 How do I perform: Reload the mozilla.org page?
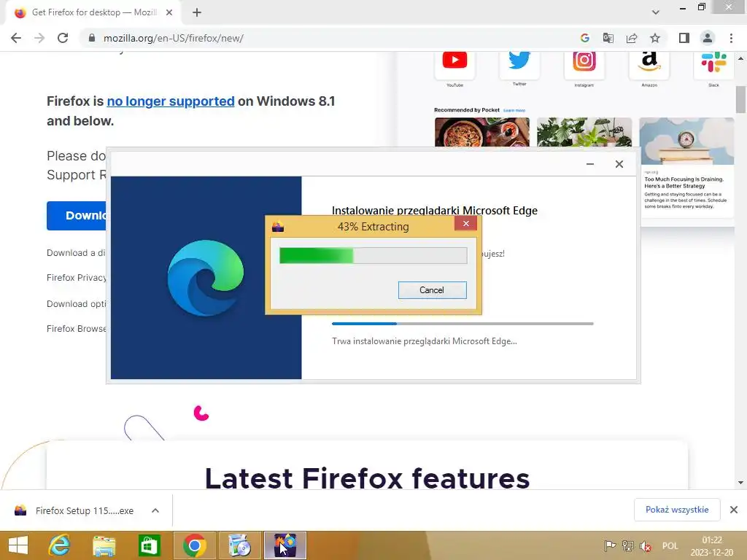coord(63,38)
